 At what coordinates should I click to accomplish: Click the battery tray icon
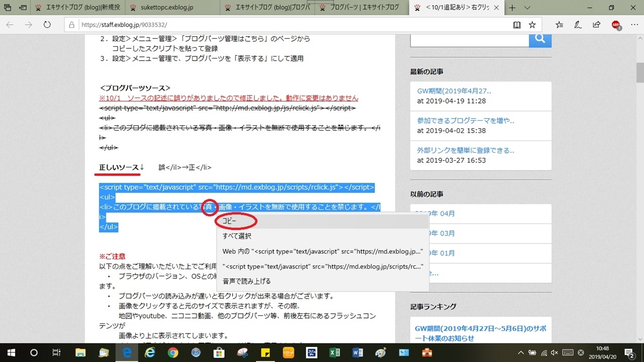coord(532,353)
